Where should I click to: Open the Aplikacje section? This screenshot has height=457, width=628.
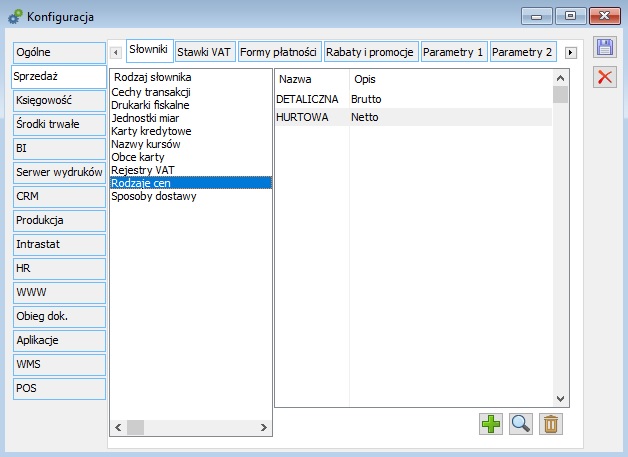pyautogui.click(x=59, y=341)
